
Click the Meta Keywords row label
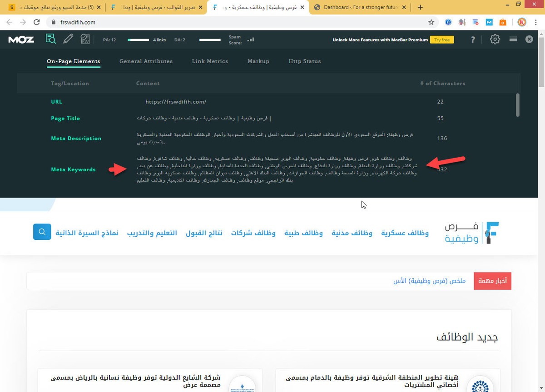click(x=73, y=169)
